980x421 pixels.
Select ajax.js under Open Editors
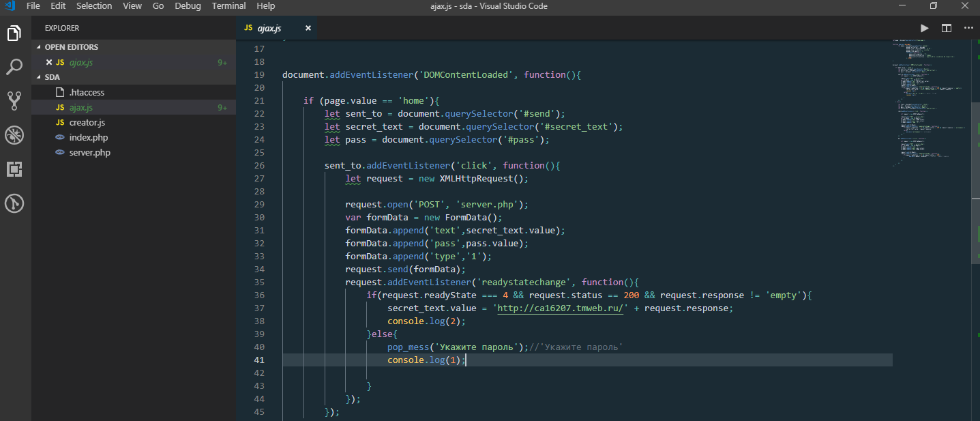[134, 62]
